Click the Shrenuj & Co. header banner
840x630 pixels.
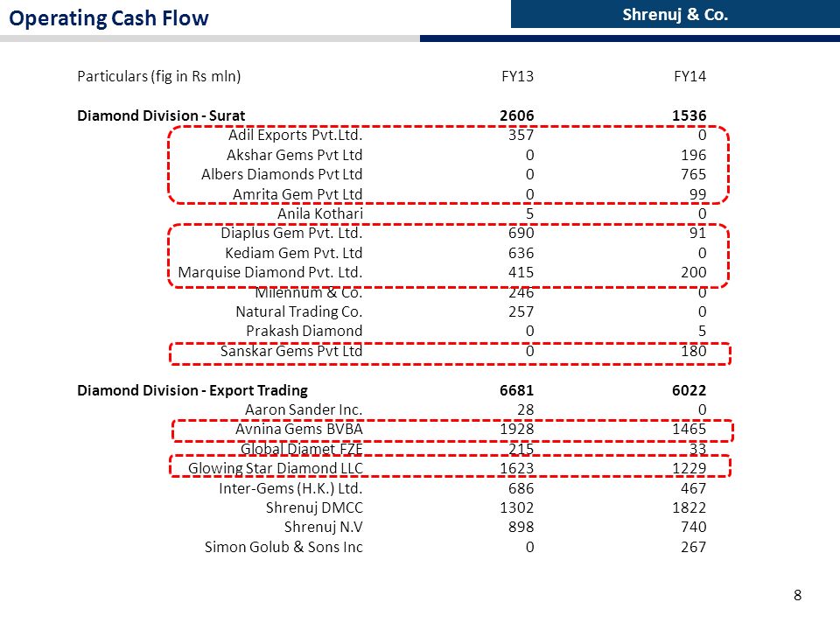675,14
